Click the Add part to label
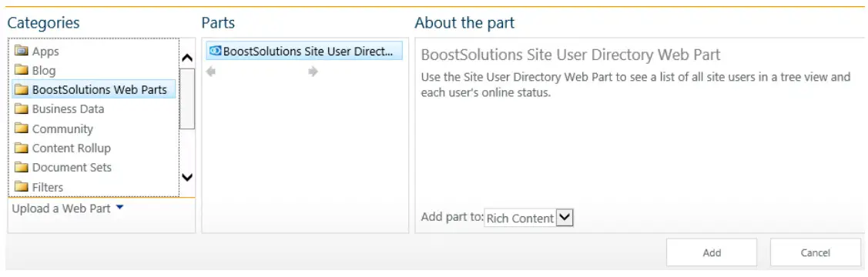Viewport: 868px width, 277px height. click(452, 217)
